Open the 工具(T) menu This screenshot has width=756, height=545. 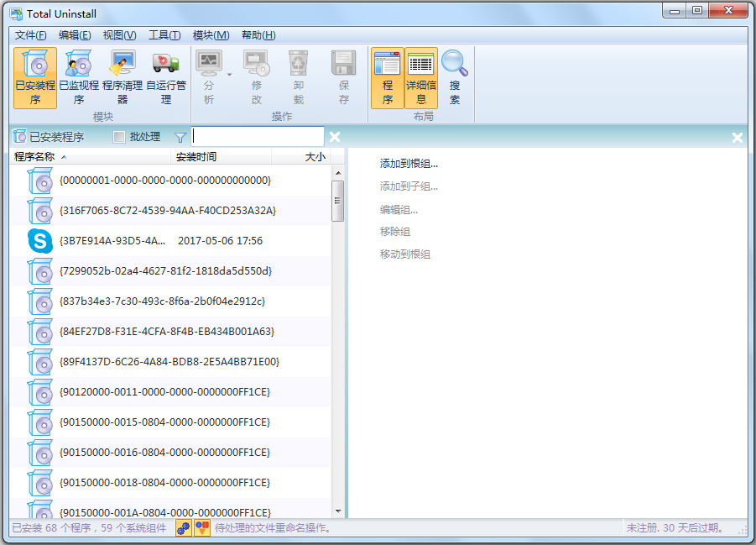point(164,35)
